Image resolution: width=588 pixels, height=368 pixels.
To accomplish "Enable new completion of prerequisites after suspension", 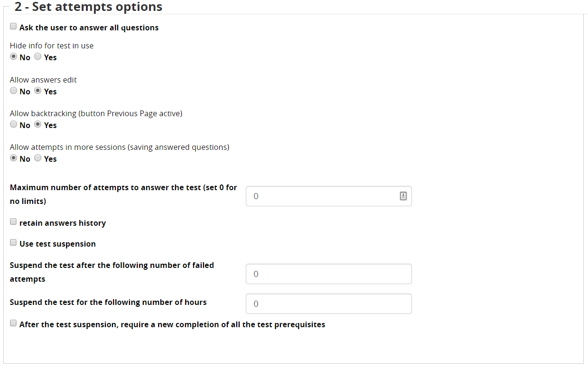I will click(13, 323).
